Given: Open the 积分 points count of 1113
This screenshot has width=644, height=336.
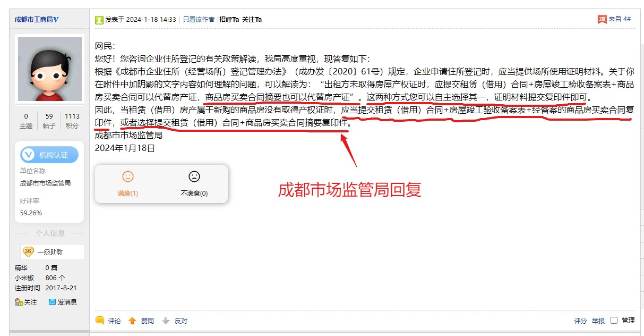Looking at the screenshot, I should [x=72, y=121].
